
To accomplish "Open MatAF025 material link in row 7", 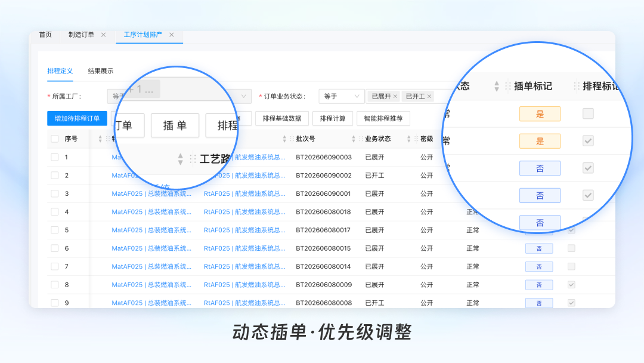I will coord(151,266).
